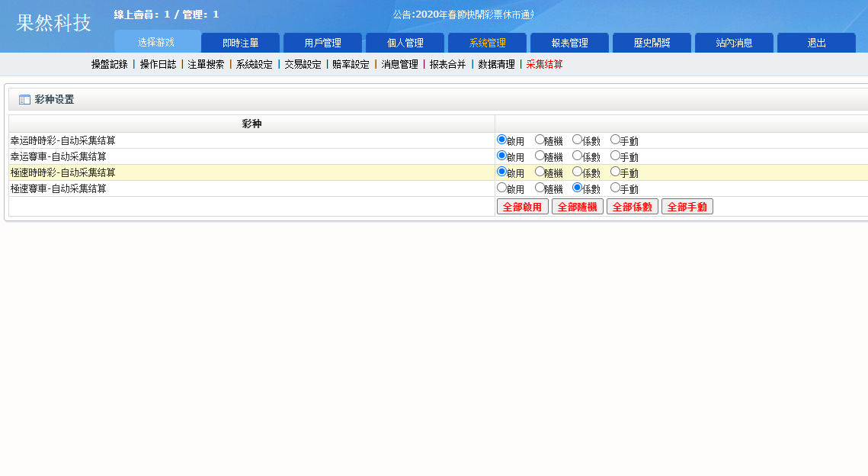Click the 操作日誌 link
Image resolution: width=868 pixels, height=476 pixels.
[x=157, y=65]
